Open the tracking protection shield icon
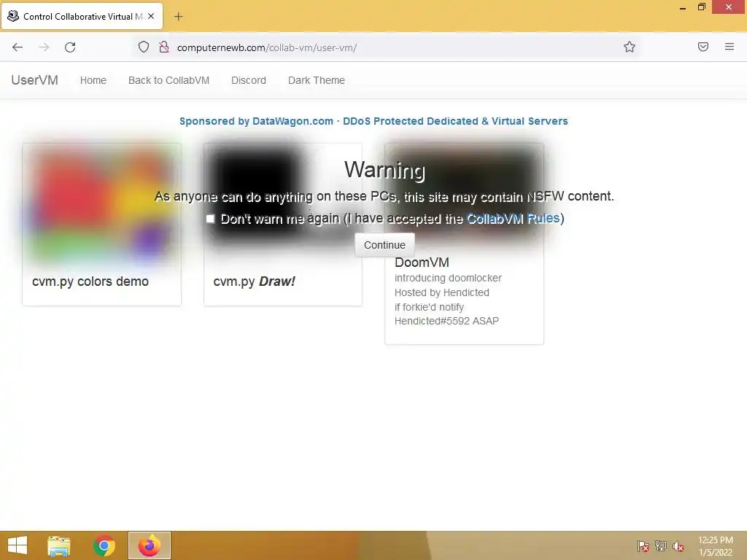This screenshot has height=560, width=747. pos(144,47)
